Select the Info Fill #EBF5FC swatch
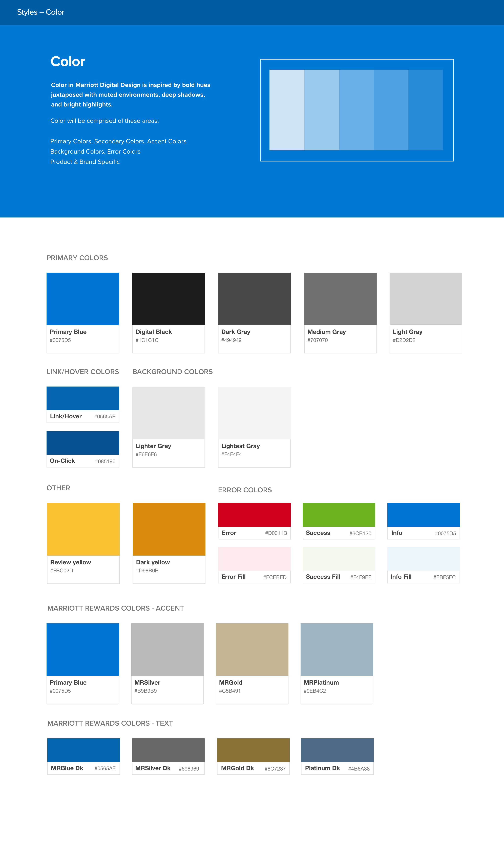 click(x=424, y=559)
